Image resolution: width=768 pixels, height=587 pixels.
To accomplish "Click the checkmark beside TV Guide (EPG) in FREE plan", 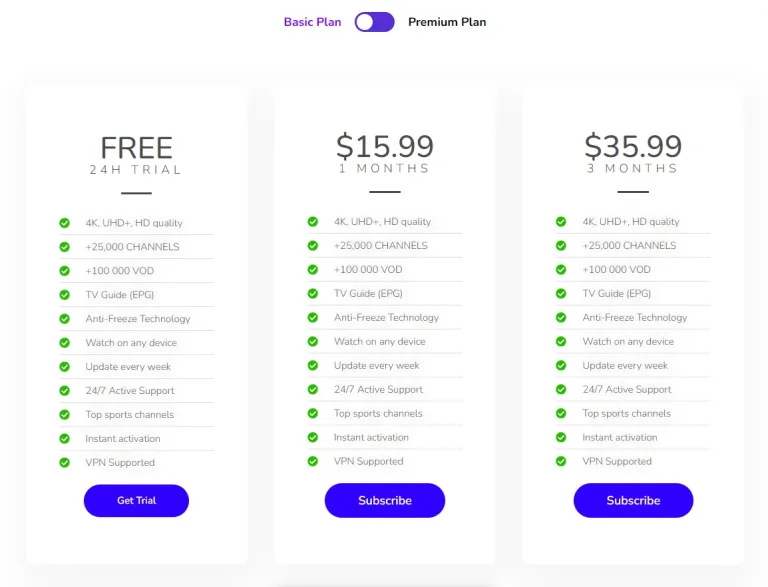I will coord(65,295).
